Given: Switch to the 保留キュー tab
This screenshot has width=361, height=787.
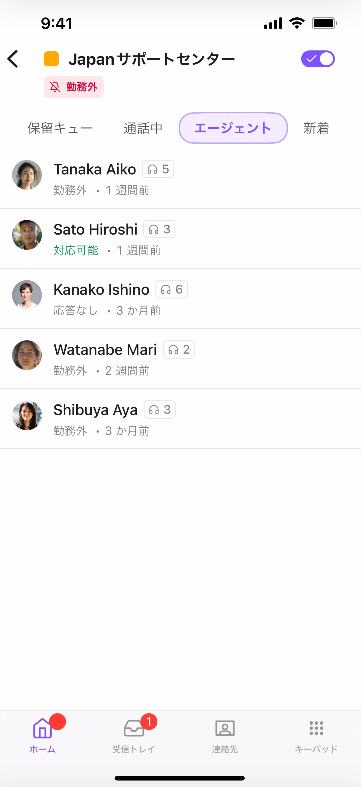Looking at the screenshot, I should tap(60, 128).
